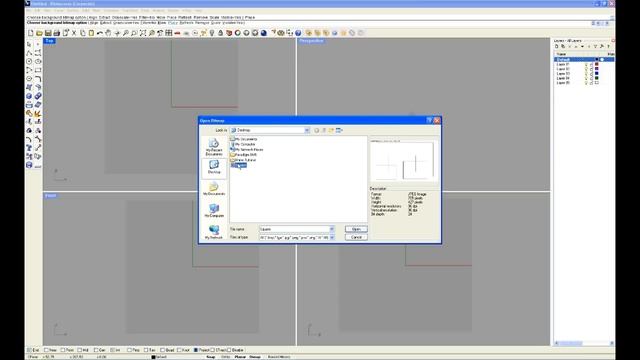The width and height of the screenshot is (640, 360).
Task: Select the Pan hand tool
Action: click(x=108, y=33)
